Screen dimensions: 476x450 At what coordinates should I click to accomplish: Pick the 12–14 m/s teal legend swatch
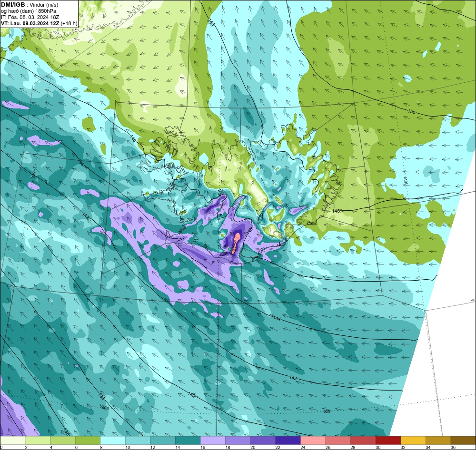[163, 440]
